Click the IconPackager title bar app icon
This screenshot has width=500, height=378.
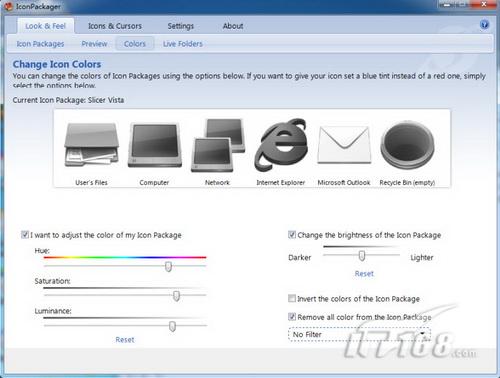coord(8,6)
